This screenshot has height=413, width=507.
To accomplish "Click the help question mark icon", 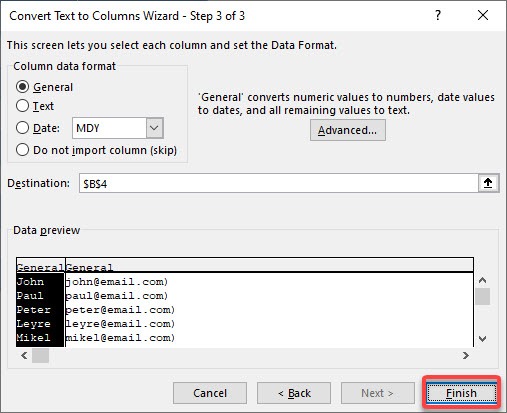I will click(438, 15).
